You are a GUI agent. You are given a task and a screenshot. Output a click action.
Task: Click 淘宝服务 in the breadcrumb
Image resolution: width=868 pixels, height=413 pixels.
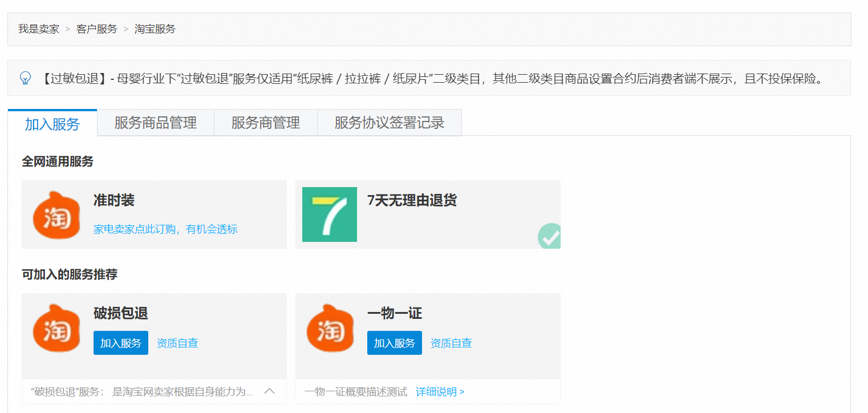coord(155,29)
